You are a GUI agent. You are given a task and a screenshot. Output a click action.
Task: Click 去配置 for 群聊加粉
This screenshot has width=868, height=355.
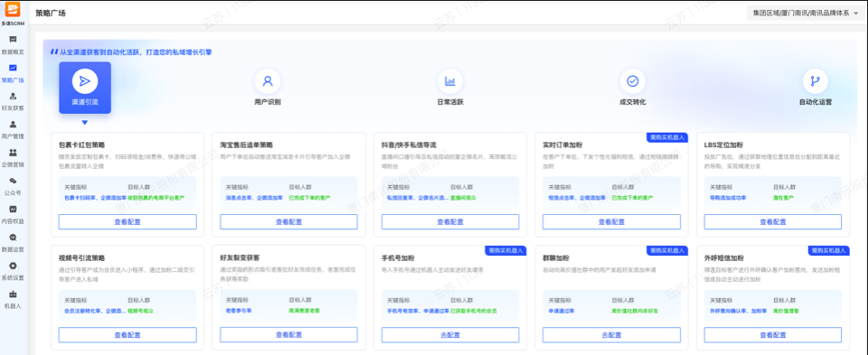[611, 335]
